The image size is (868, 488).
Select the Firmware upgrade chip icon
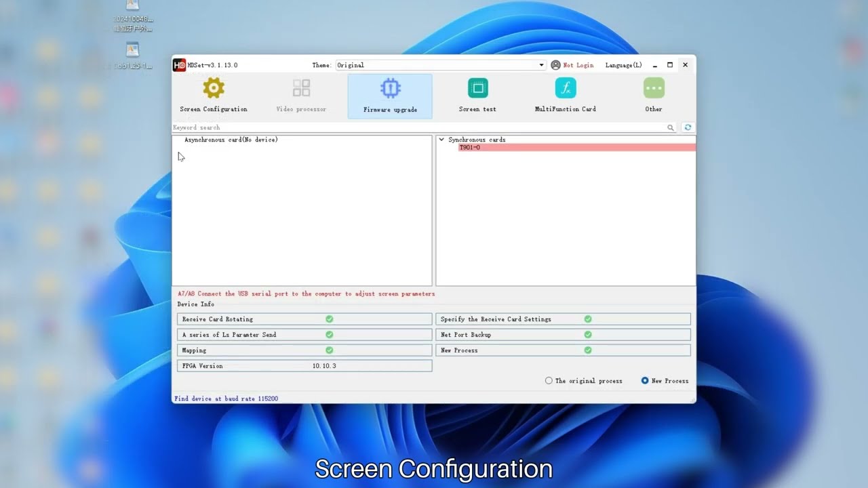click(390, 88)
